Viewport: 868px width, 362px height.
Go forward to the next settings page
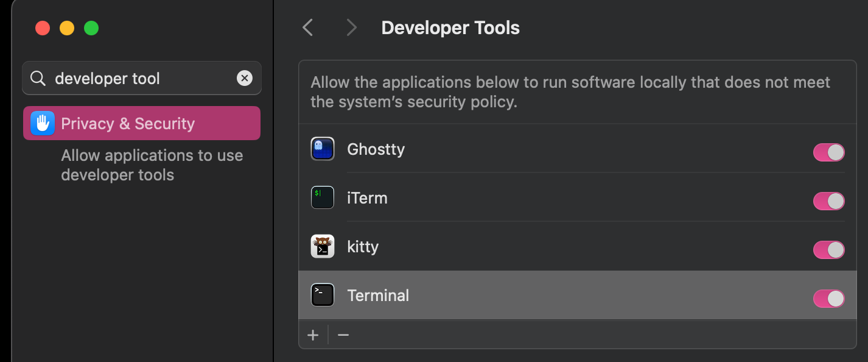(351, 27)
